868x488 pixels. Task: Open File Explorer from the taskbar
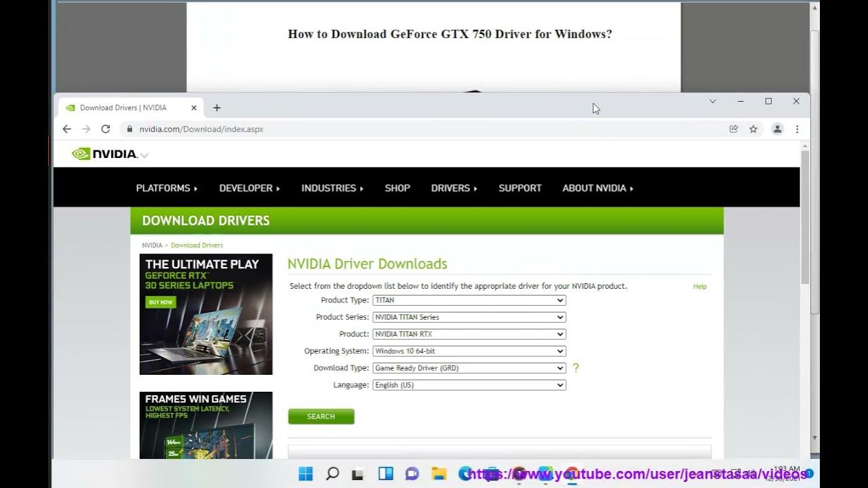[439, 474]
